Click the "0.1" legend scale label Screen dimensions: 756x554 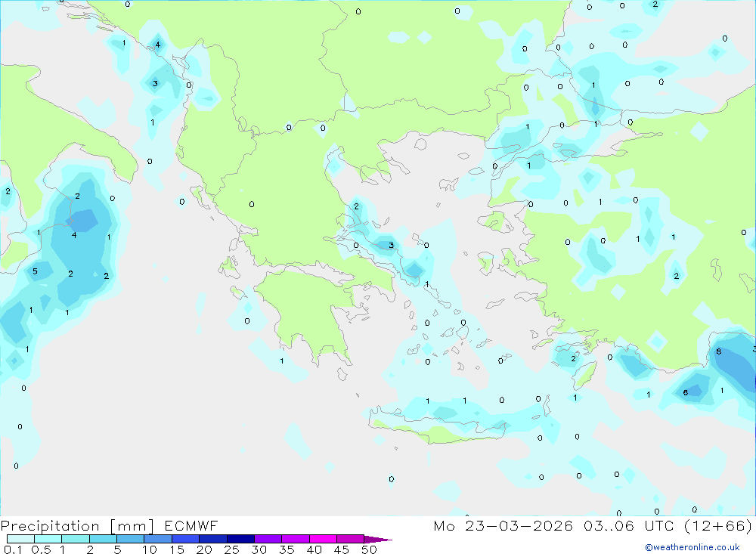[13, 549]
